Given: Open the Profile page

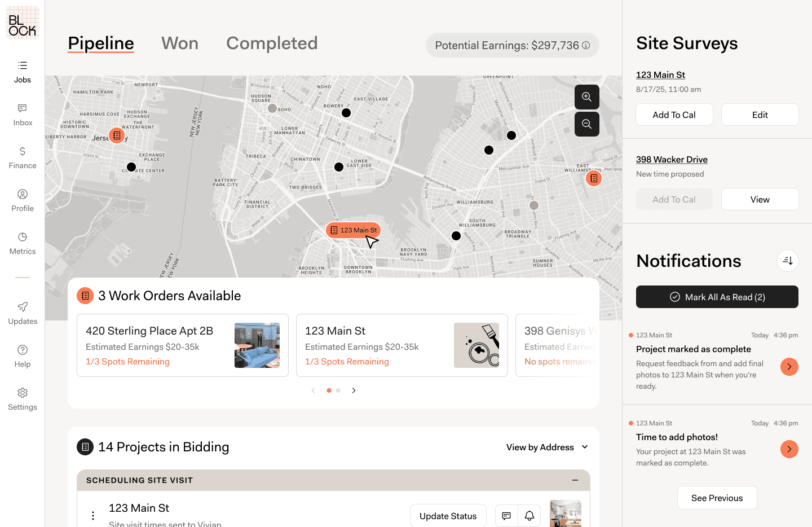Looking at the screenshot, I should 23,201.
